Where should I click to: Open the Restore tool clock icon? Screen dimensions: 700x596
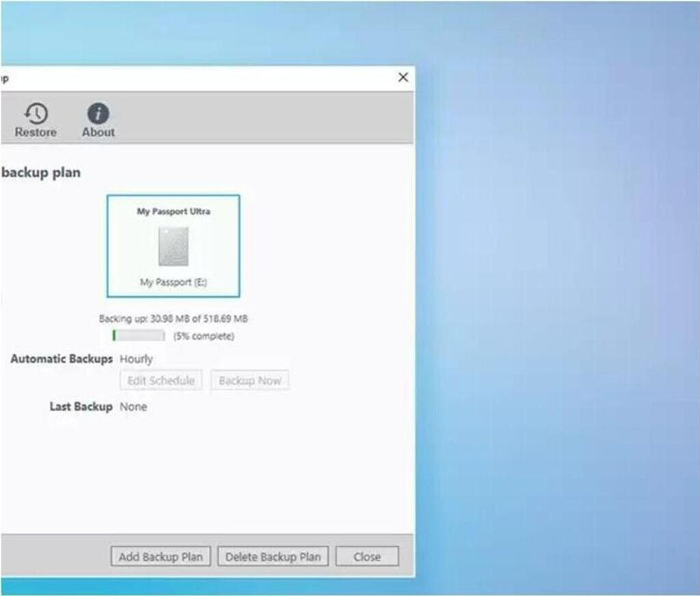coord(36,113)
